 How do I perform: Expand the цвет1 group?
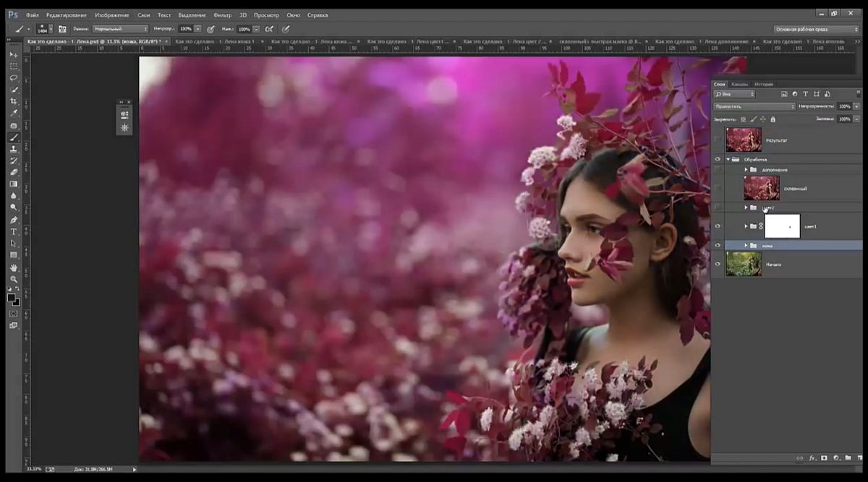746,226
